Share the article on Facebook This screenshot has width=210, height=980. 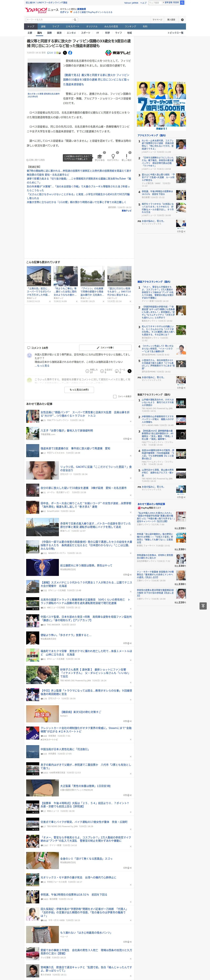(70, 53)
